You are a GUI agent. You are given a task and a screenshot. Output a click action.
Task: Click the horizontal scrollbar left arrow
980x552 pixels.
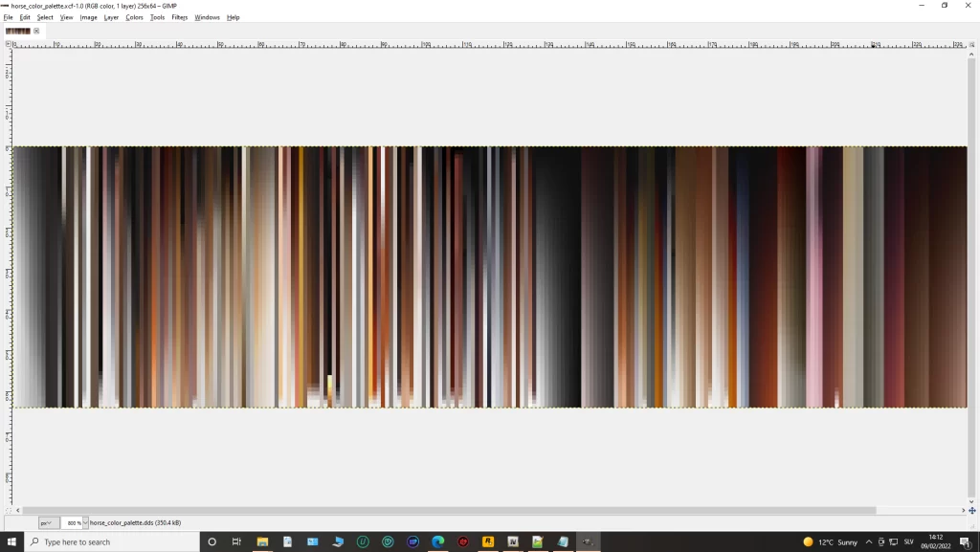coord(17,510)
